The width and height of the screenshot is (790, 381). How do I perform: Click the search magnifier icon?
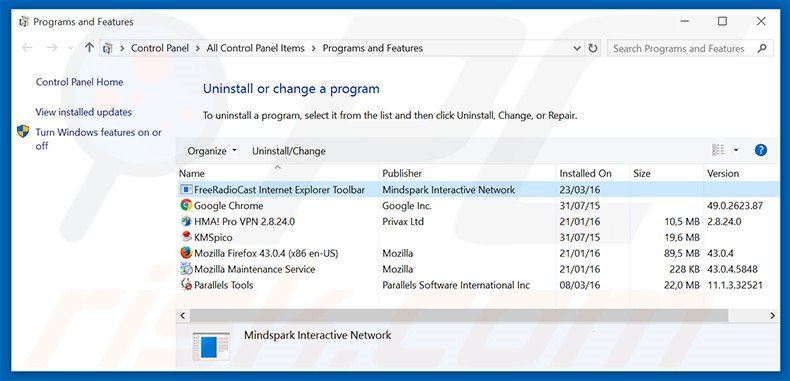[x=762, y=48]
